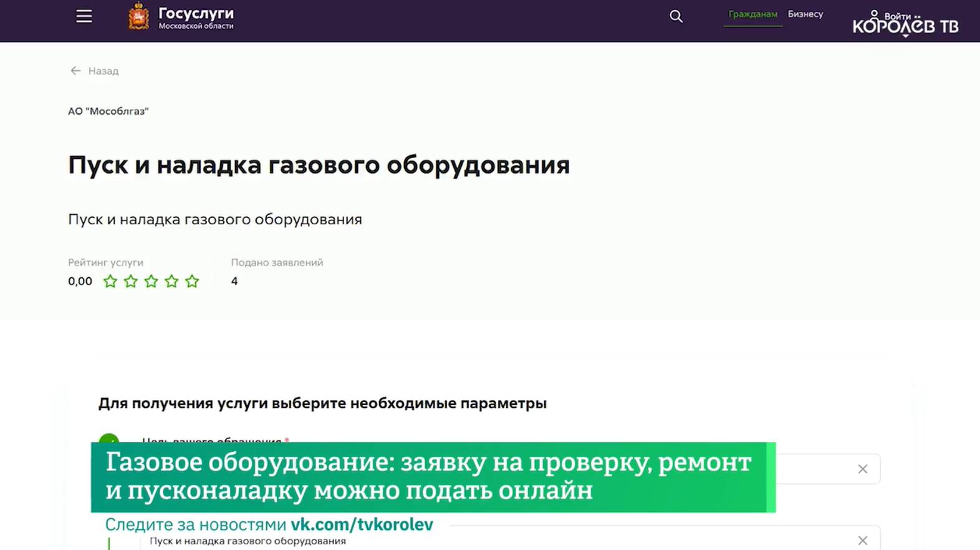
Task: Click the Войти login link
Action: (897, 16)
